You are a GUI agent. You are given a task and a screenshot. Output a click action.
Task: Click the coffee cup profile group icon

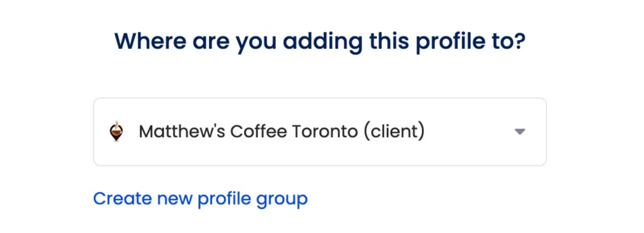(x=116, y=131)
